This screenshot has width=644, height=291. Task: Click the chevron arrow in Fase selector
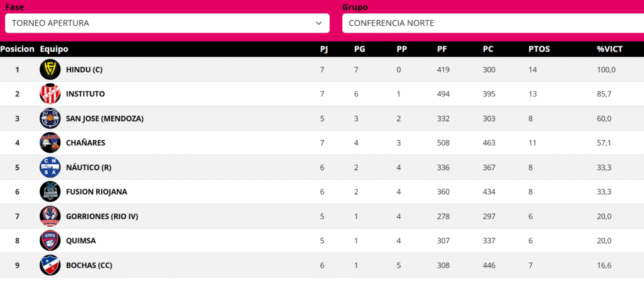tap(318, 23)
